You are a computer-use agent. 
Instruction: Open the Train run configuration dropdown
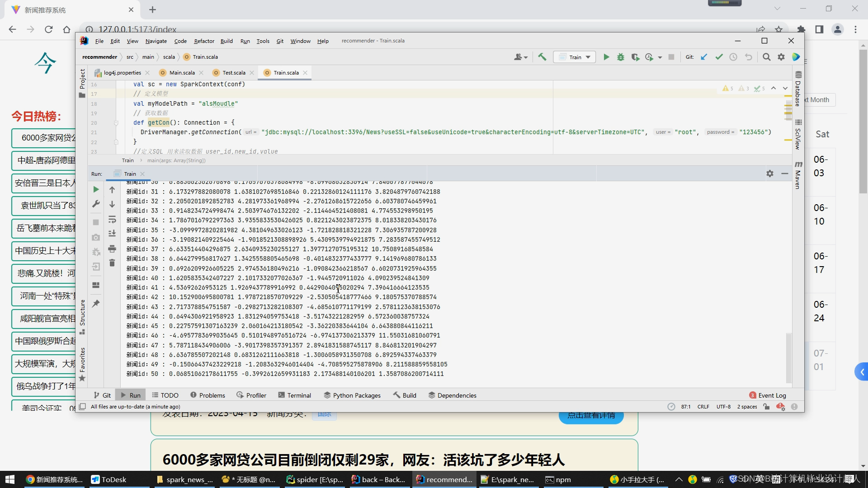pyautogui.click(x=575, y=57)
